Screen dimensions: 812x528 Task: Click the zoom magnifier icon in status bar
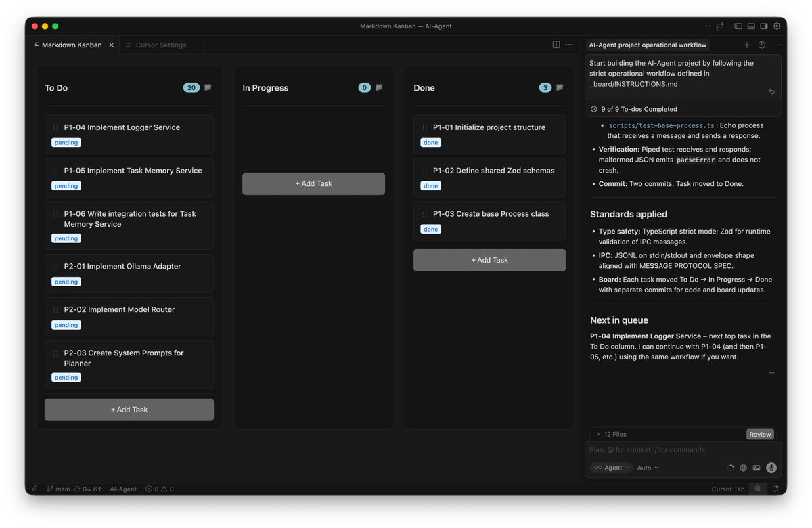[x=758, y=489]
